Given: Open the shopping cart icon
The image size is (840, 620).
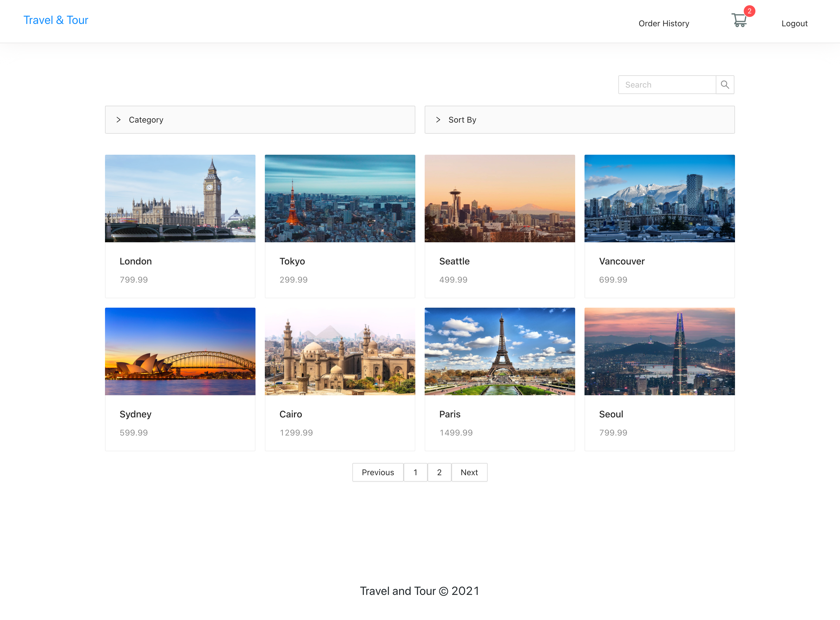Looking at the screenshot, I should pyautogui.click(x=739, y=20).
